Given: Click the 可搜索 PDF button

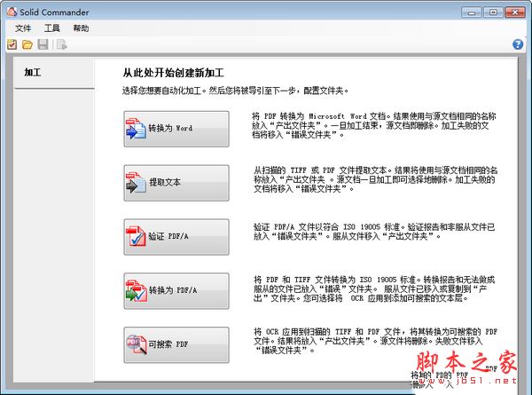Looking at the screenshot, I should pos(176,344).
